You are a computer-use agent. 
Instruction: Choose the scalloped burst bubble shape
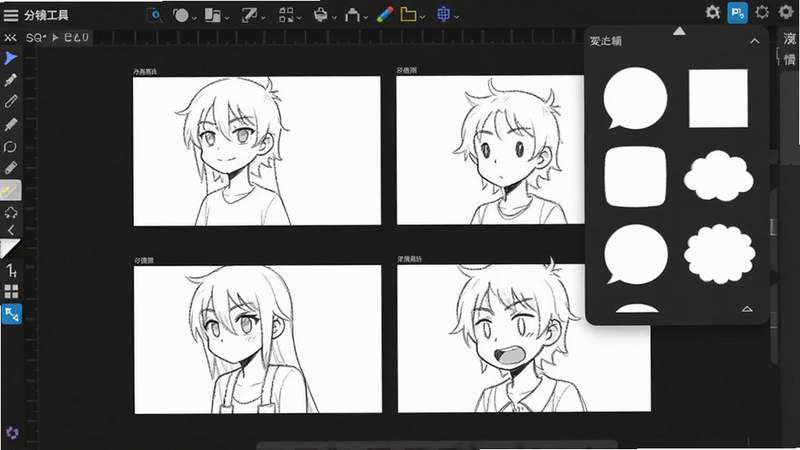(x=719, y=254)
